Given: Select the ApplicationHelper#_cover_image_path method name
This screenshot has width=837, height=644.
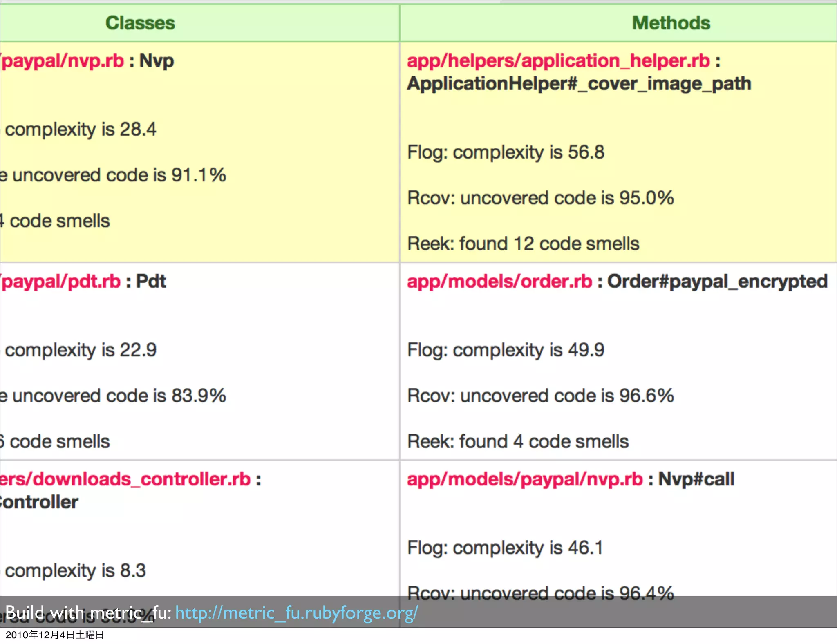Looking at the screenshot, I should [x=579, y=84].
